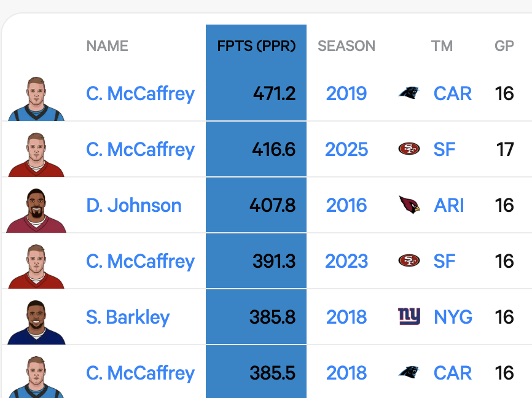Open the ARI team link
Image resolution: width=532 pixels, height=398 pixels.
coord(449,205)
